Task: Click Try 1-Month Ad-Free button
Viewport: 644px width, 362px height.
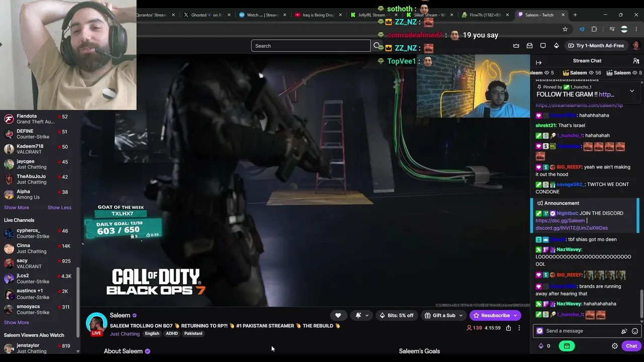Action: pyautogui.click(x=596, y=46)
